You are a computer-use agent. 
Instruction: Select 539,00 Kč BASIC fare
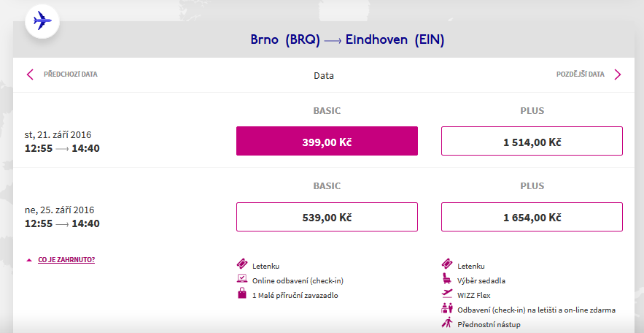(327, 217)
